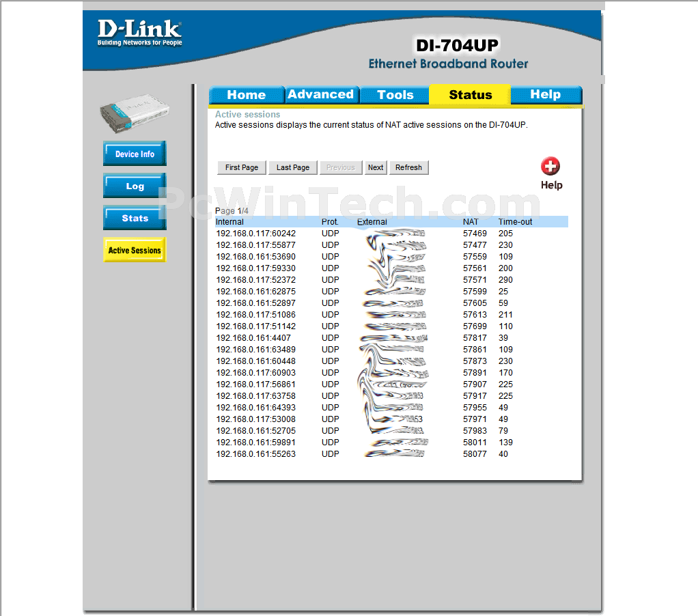Click the Help label under plus icon
This screenshot has height=616, width=698.
click(x=551, y=184)
